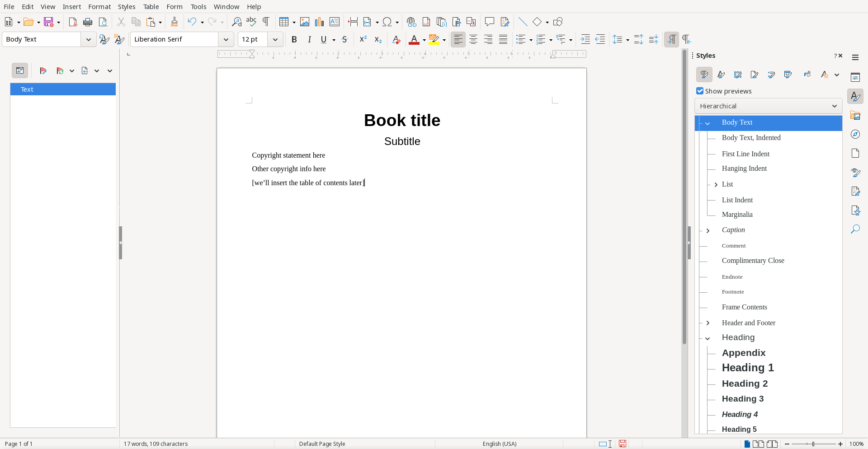Viewport: 868px width, 449px height.
Task: Insert a page break icon
Action: coord(353,22)
